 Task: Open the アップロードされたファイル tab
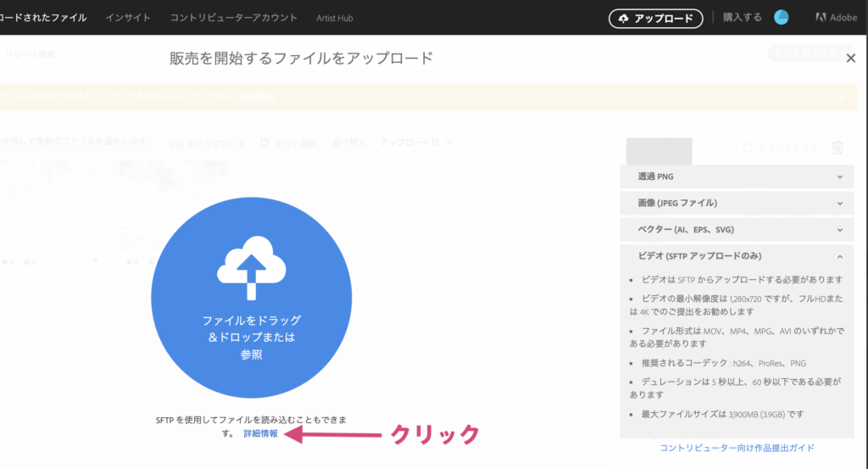point(43,18)
